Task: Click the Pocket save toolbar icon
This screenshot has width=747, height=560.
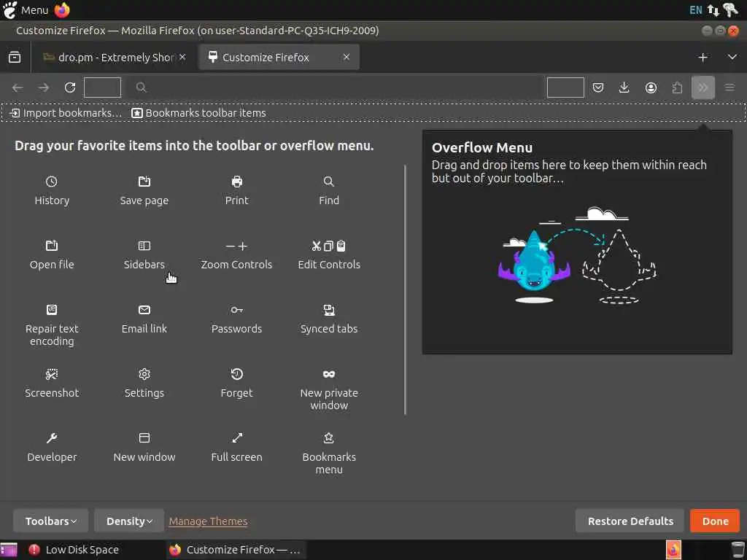Action: (x=598, y=87)
